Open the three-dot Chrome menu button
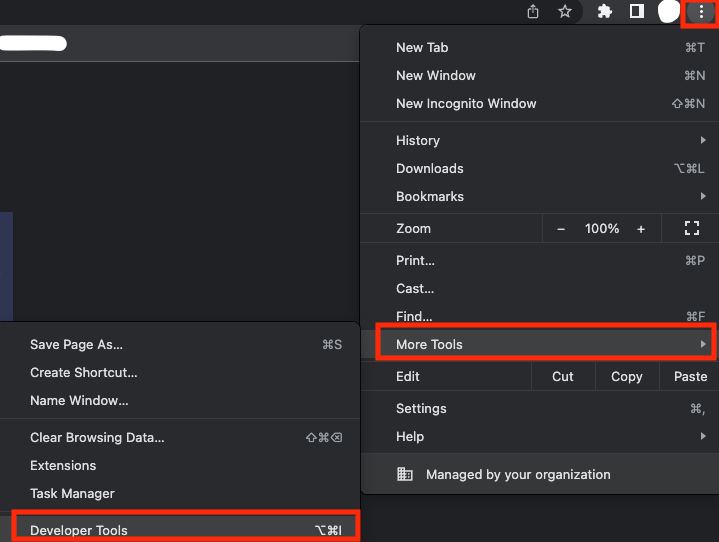The height and width of the screenshot is (542, 719). [x=701, y=12]
